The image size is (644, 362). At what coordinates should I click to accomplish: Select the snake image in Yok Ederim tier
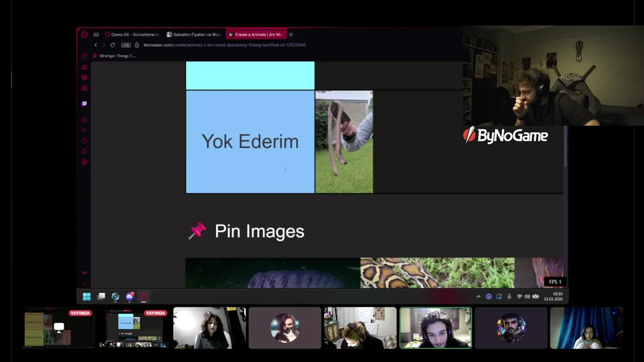(x=344, y=142)
